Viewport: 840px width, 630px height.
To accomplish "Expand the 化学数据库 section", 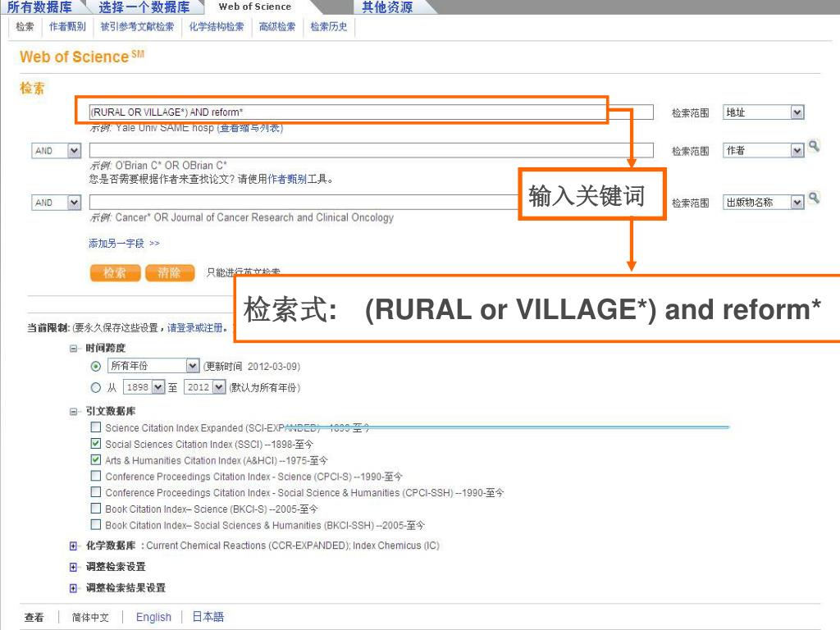I will click(x=73, y=546).
